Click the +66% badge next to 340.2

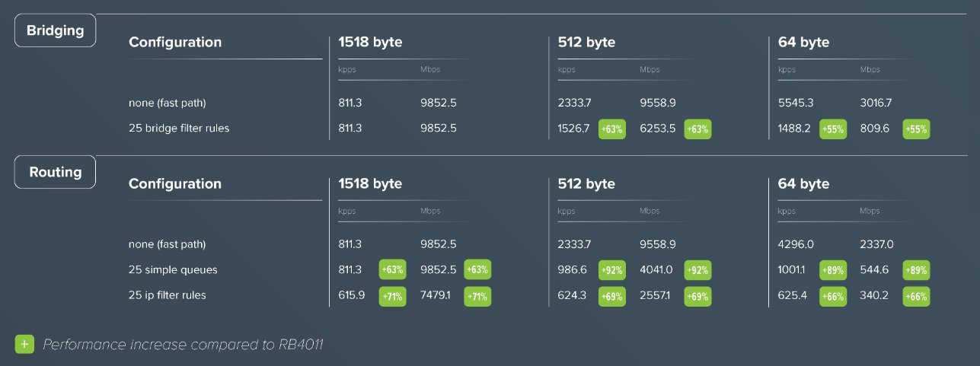click(x=916, y=296)
